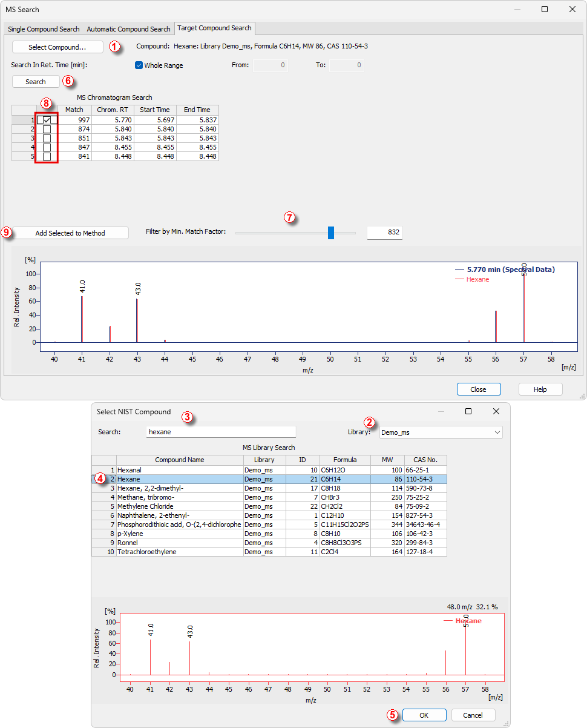Maximize the MS Search window
Screen dimensions: 587x728
[545, 9]
